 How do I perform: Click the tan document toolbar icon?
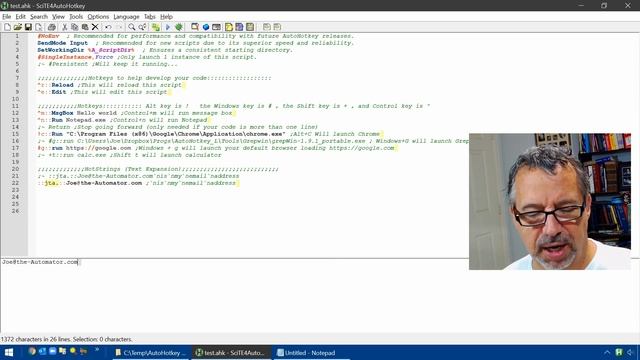click(x=250, y=27)
